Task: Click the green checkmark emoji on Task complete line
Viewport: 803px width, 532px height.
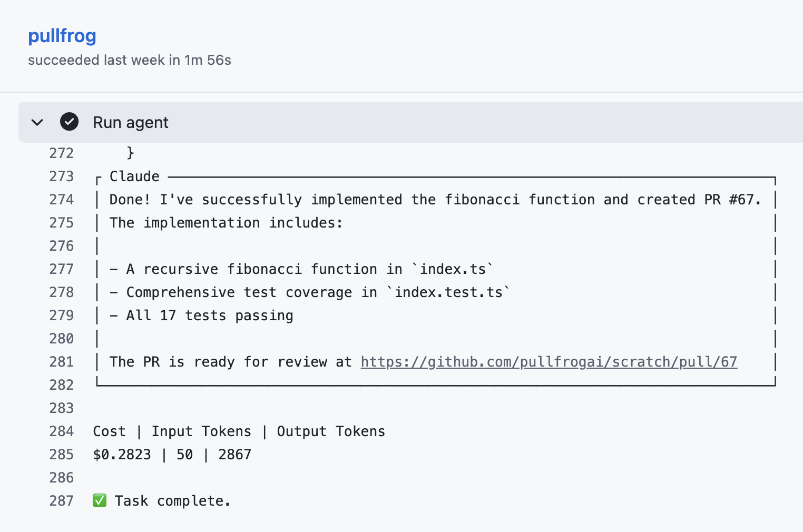Action: 100,500
